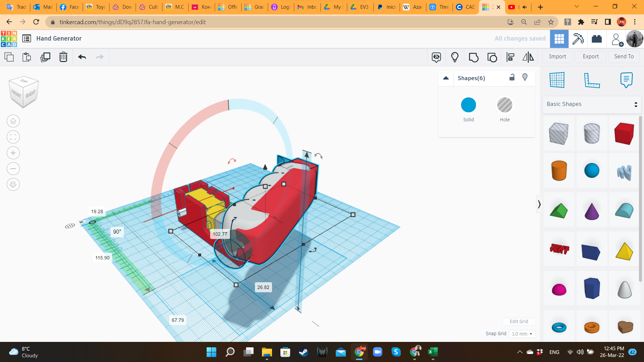644x362 pixels.
Task: Change the Snap Grid value dropdown
Action: pos(522,334)
